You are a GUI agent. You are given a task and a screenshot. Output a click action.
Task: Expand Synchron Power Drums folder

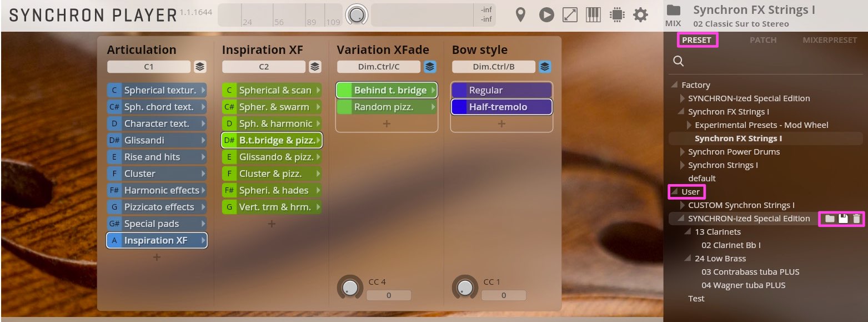point(683,152)
